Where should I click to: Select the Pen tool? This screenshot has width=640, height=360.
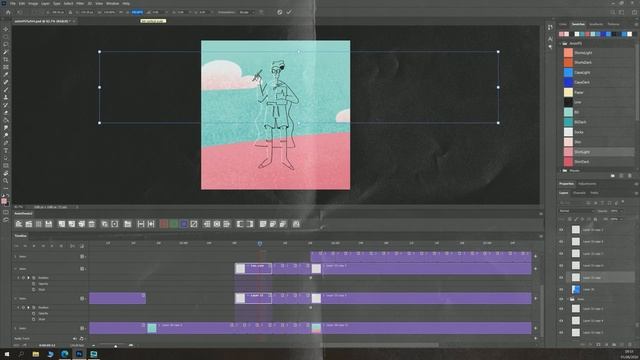pos(5,143)
